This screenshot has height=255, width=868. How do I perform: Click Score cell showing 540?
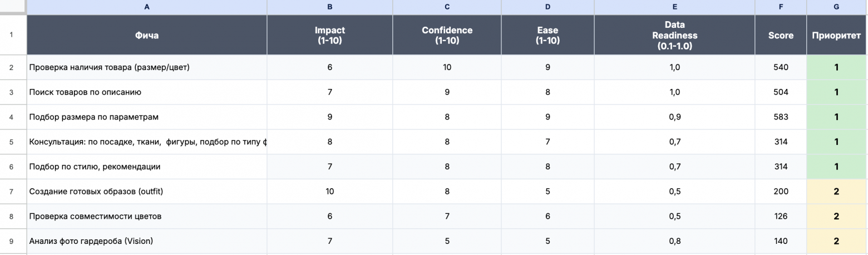coord(781,67)
